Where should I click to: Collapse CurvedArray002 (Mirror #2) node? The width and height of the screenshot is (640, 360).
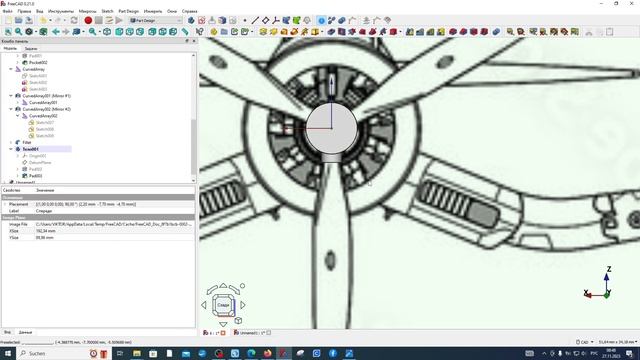pyautogui.click(x=11, y=109)
